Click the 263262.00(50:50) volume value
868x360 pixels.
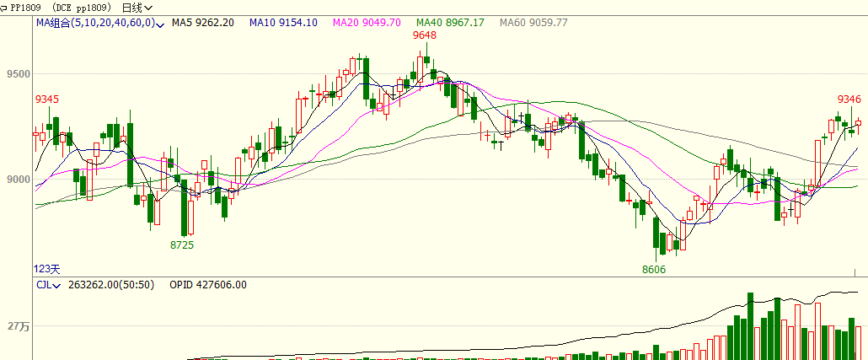[110, 285]
